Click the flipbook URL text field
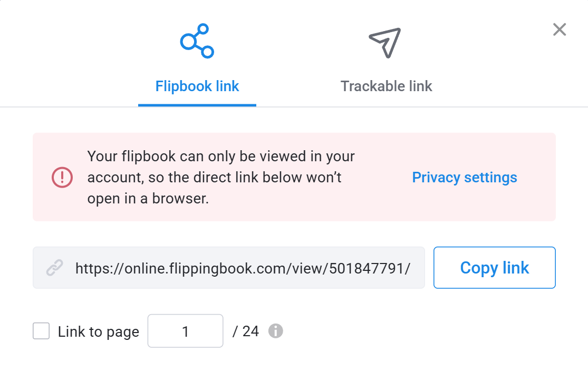 (229, 268)
